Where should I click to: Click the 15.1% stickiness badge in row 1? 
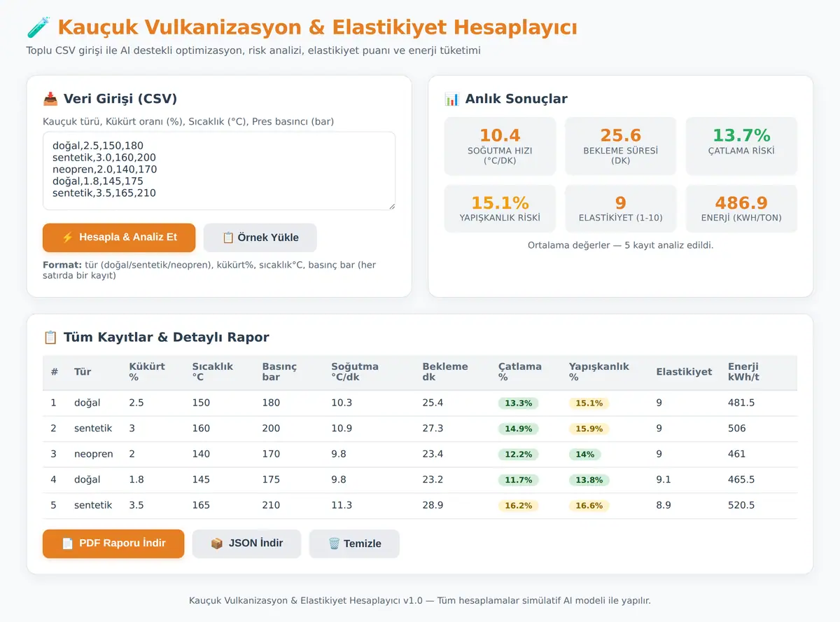tap(589, 403)
